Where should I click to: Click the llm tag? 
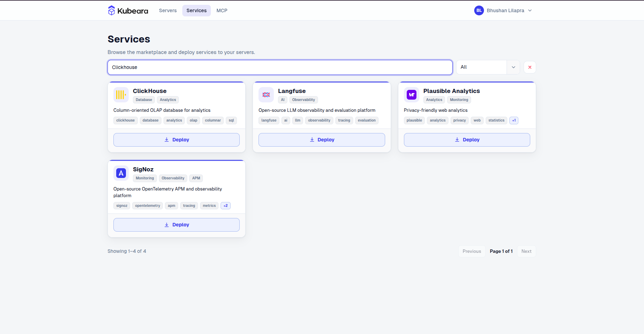[x=298, y=121]
